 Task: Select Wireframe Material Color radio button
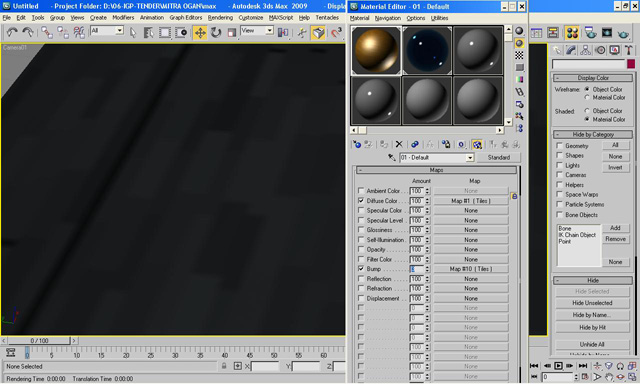(x=587, y=98)
